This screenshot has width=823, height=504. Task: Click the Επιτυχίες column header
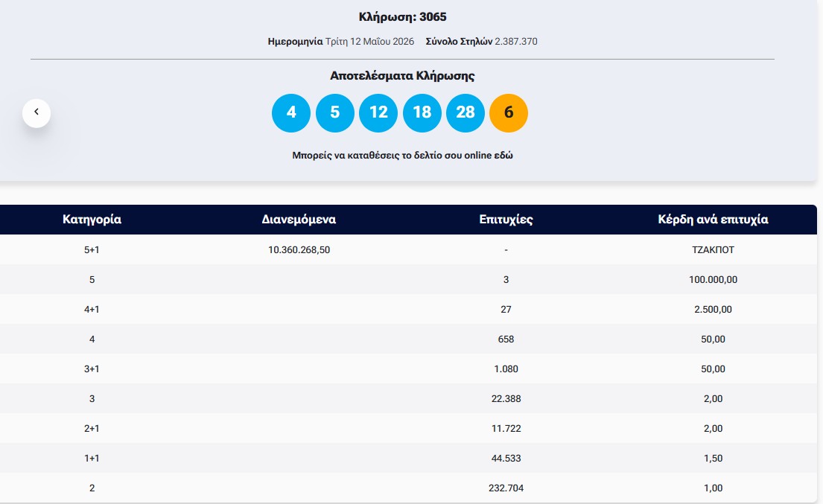point(506,219)
